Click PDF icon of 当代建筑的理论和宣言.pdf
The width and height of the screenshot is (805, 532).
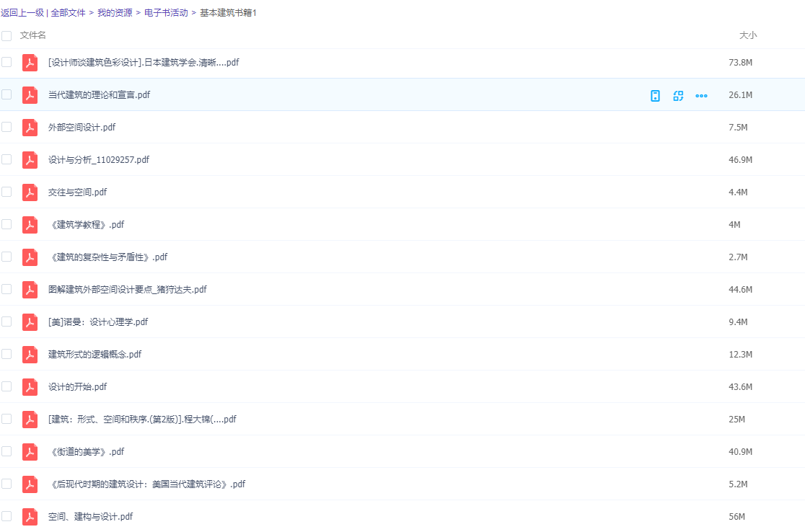[x=30, y=95]
